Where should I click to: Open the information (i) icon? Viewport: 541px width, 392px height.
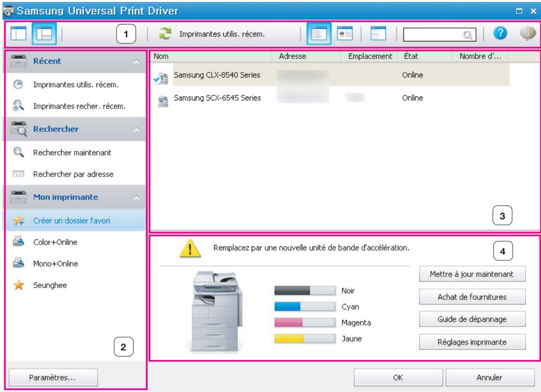(x=527, y=33)
